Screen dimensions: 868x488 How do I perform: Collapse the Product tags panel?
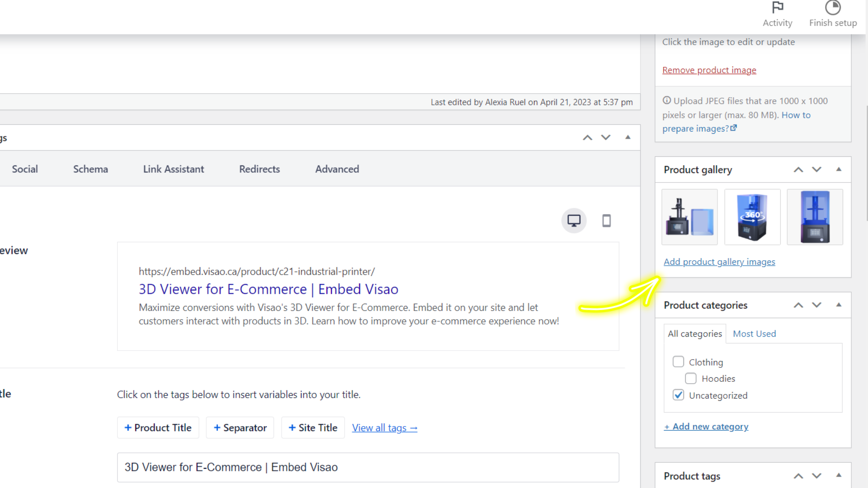point(839,475)
